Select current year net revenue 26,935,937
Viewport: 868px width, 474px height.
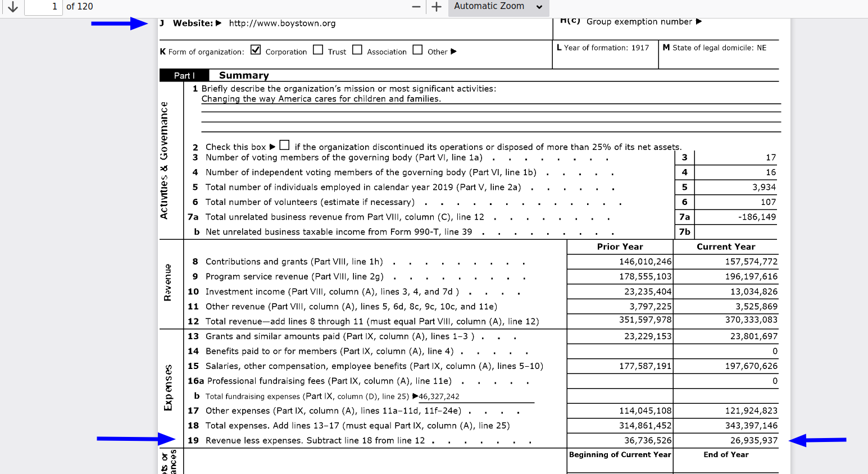tap(754, 441)
